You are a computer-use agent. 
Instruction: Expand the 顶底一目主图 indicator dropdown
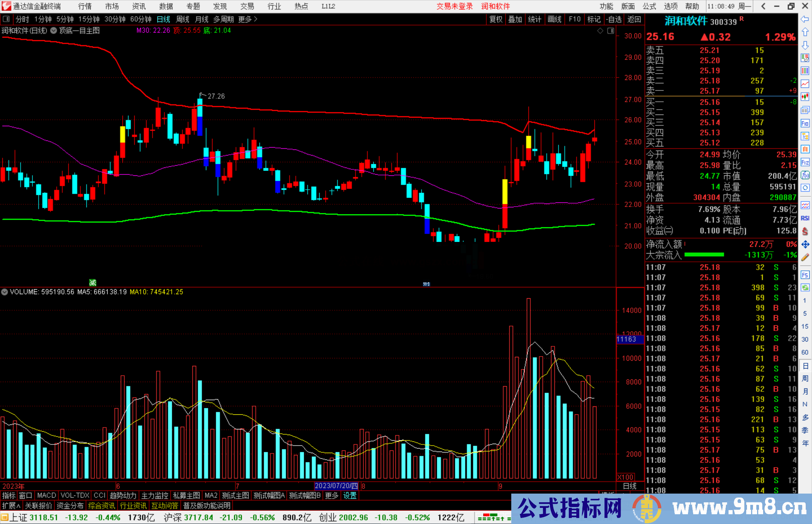click(54, 31)
